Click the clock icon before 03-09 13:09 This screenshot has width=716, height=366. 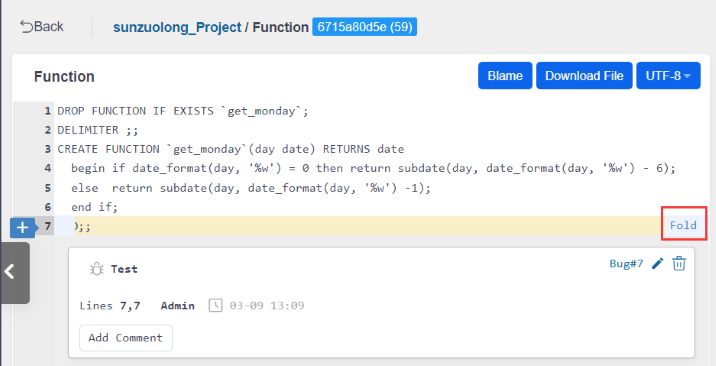pos(216,305)
